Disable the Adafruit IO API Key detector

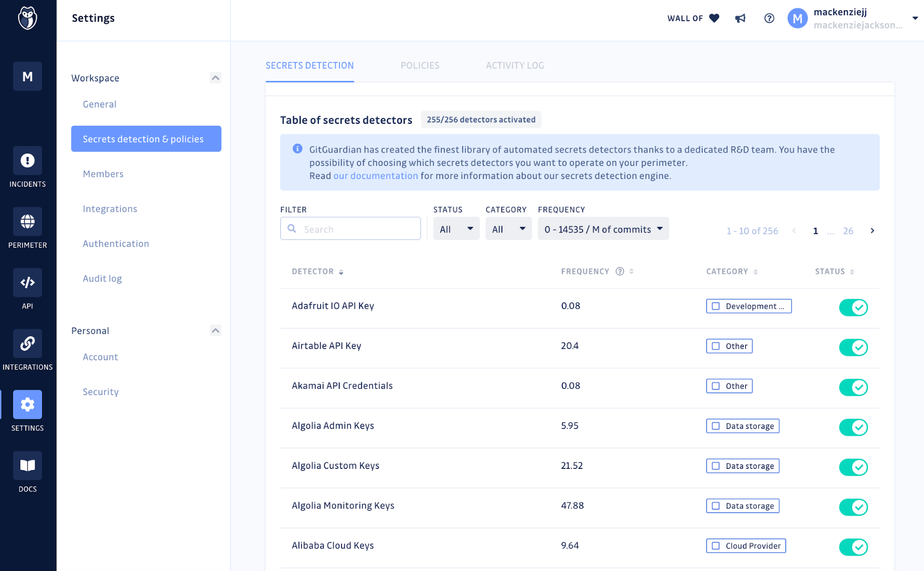point(853,307)
